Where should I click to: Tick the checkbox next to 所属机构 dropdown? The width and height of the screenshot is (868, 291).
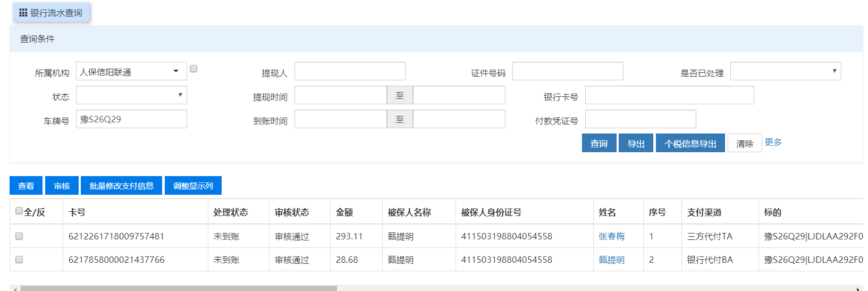click(193, 69)
